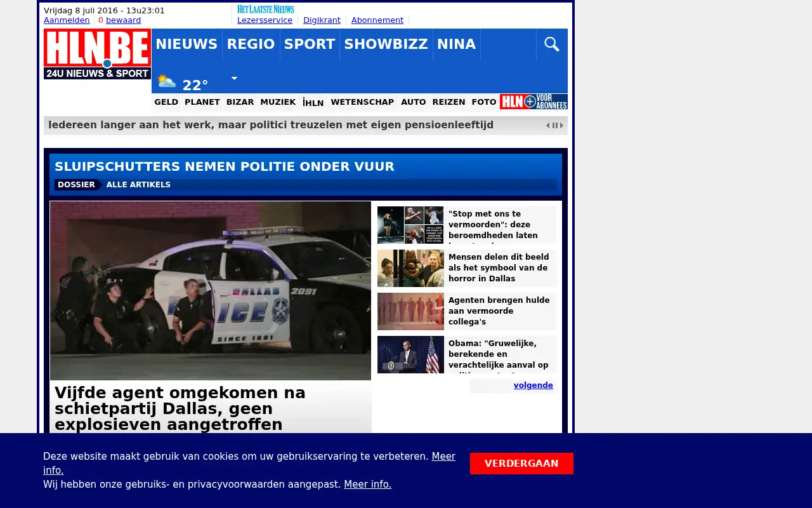Screen dimensions: 812x508
Task: Go to the AUTO subsection
Action: click(x=414, y=102)
